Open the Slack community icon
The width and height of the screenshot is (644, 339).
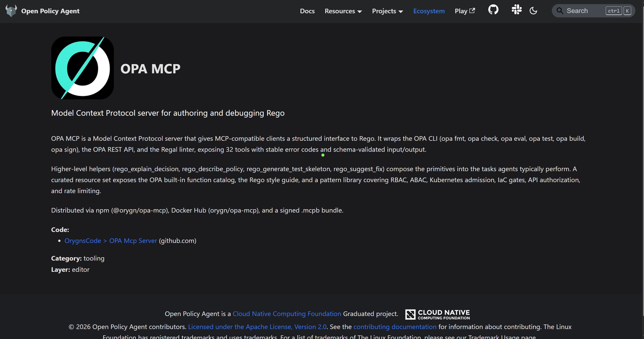coord(517,10)
